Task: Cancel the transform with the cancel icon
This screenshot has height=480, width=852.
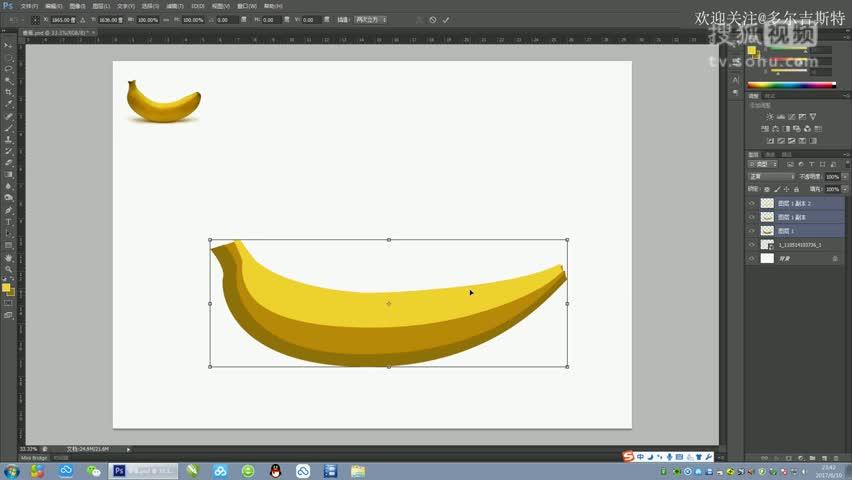Action: tap(432, 19)
